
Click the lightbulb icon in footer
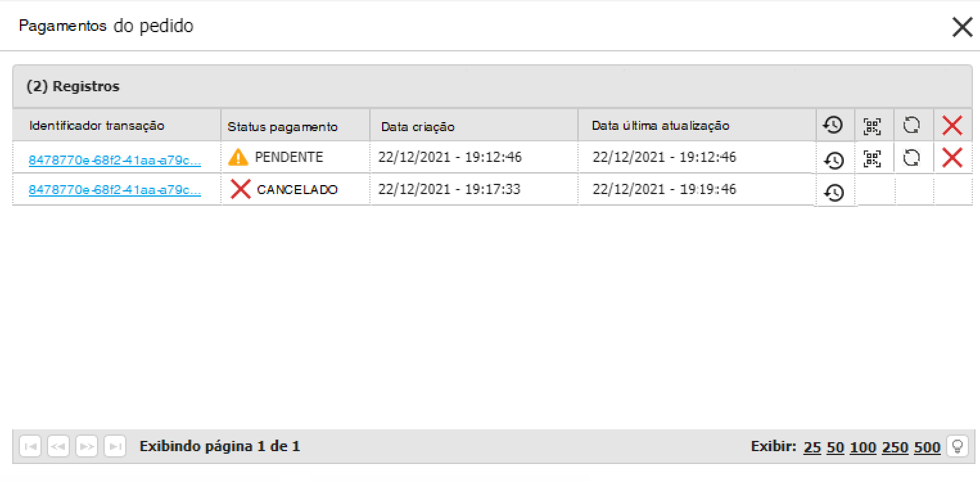[958, 446]
